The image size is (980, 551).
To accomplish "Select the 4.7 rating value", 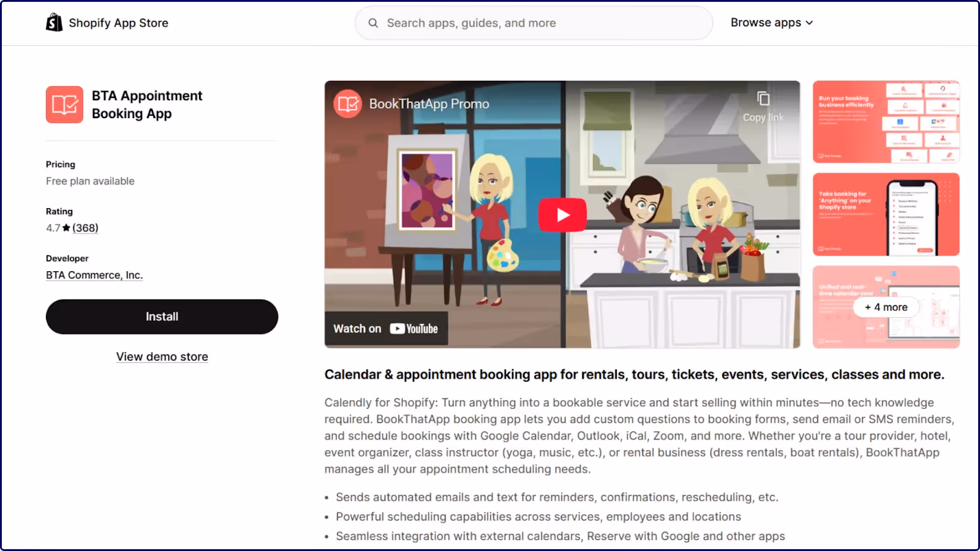I will (53, 228).
